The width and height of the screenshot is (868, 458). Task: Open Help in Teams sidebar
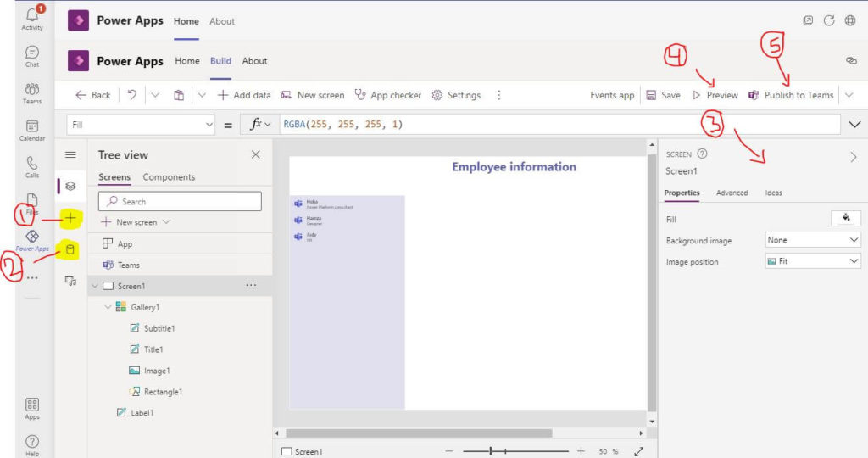(32, 445)
